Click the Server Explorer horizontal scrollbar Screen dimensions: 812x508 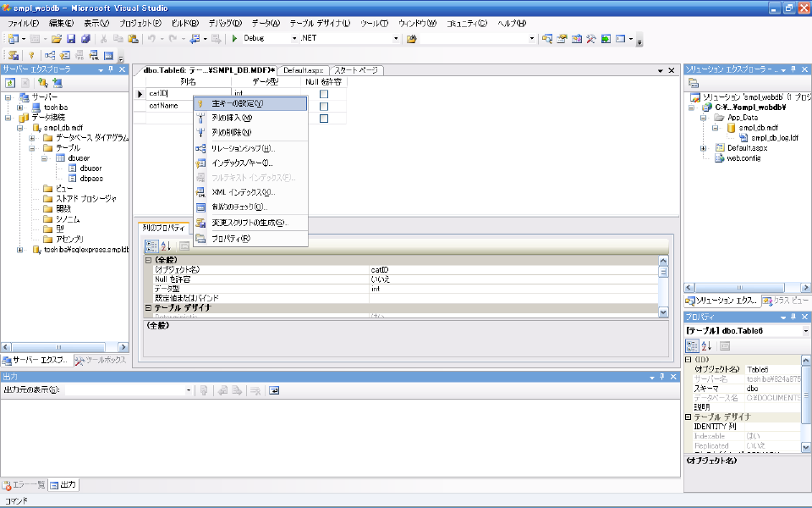[65, 347]
